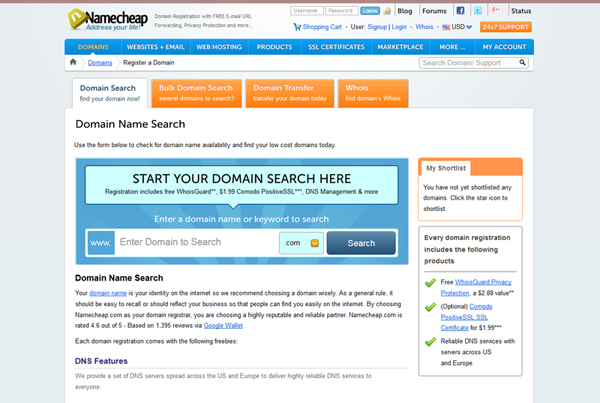Focus the Password field
The image size is (600, 403).
tap(341, 11)
